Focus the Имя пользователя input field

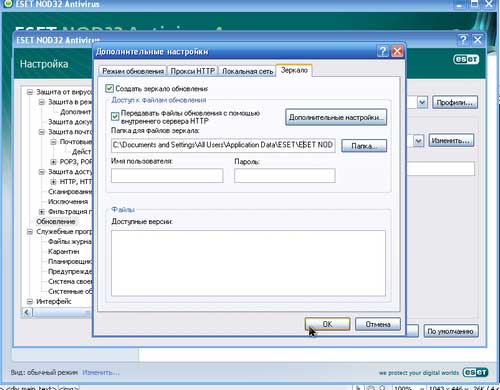(167, 175)
